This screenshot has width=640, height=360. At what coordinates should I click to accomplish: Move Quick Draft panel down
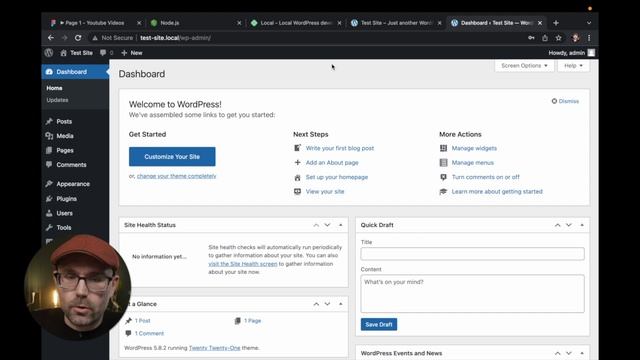[x=569, y=225]
